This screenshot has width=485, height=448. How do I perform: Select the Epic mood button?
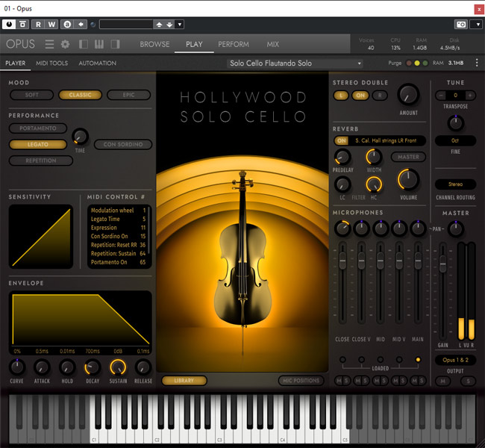128,95
